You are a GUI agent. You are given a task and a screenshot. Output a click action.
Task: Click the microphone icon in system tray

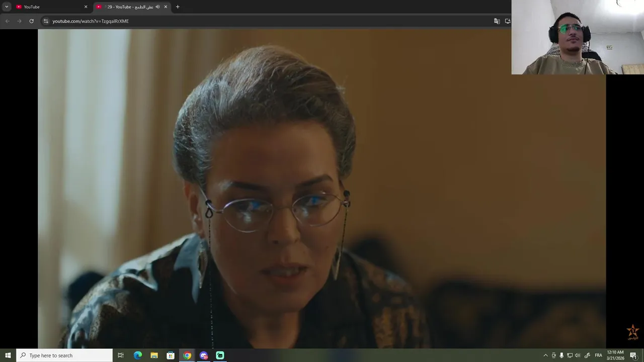pos(561,355)
